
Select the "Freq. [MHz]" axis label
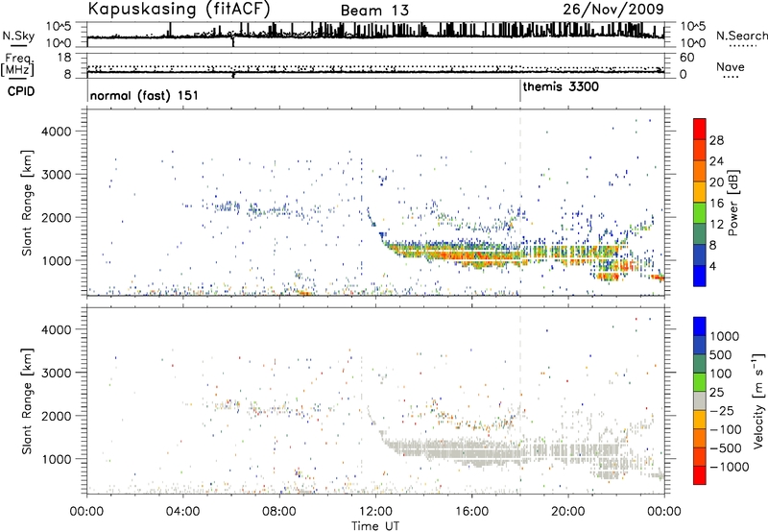click(x=18, y=65)
